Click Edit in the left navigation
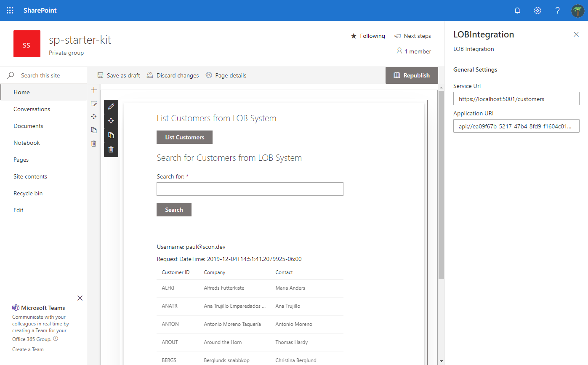Image resolution: width=588 pixels, height=365 pixels. pos(19,210)
